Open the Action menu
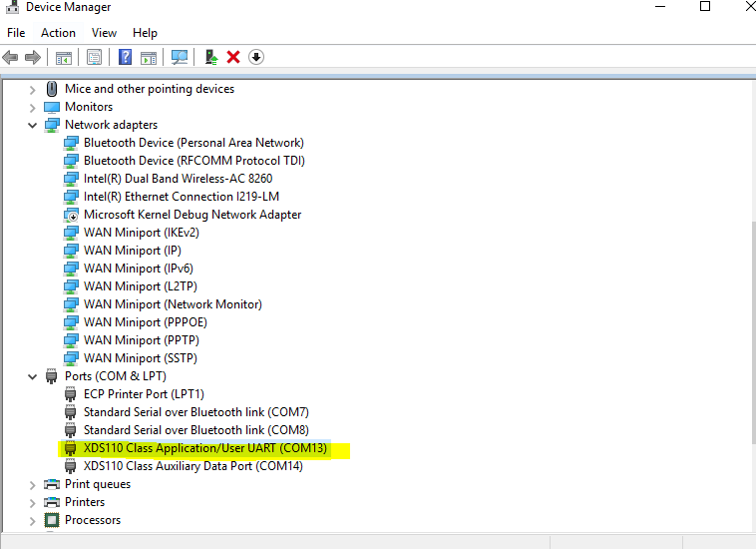The image size is (756, 549). 58,33
